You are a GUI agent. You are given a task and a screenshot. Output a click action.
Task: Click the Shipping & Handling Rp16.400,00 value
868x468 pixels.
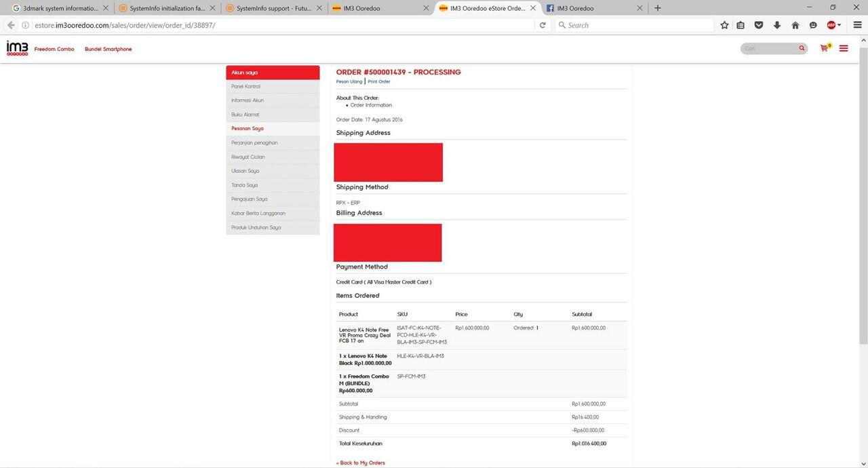(x=585, y=417)
